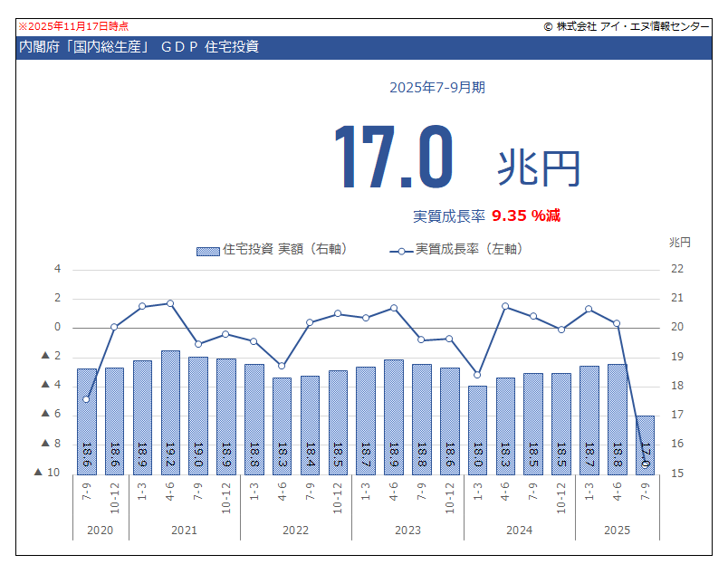Click the line data point for 2024 1-3

click(x=477, y=375)
